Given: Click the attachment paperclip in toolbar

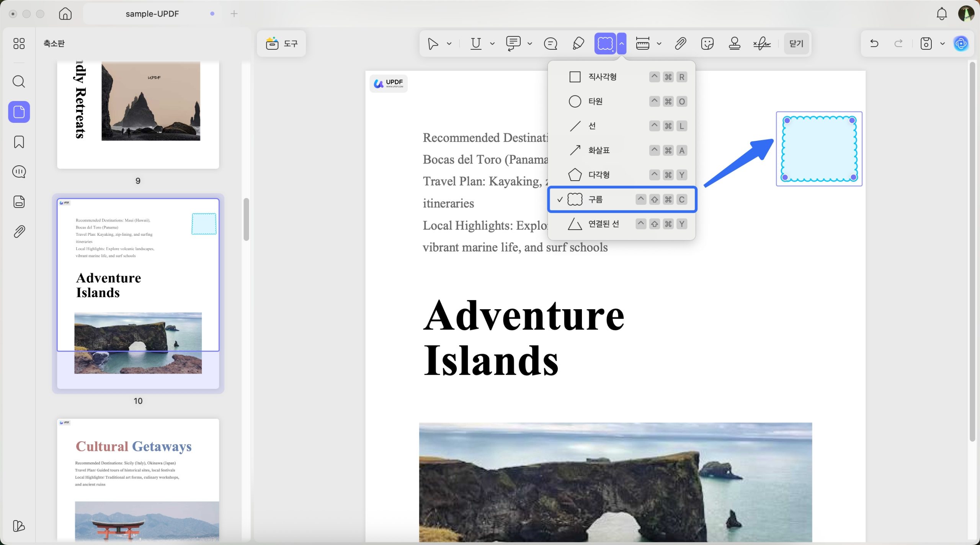Looking at the screenshot, I should (680, 44).
